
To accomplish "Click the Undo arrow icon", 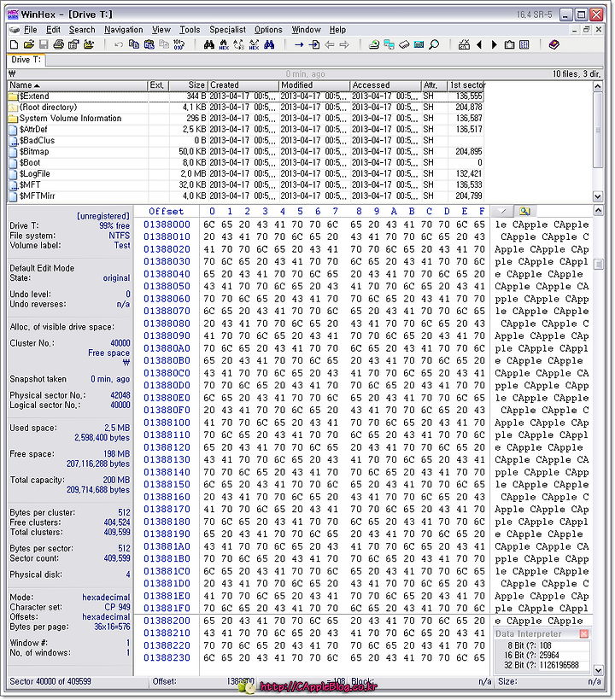I will click(x=119, y=44).
